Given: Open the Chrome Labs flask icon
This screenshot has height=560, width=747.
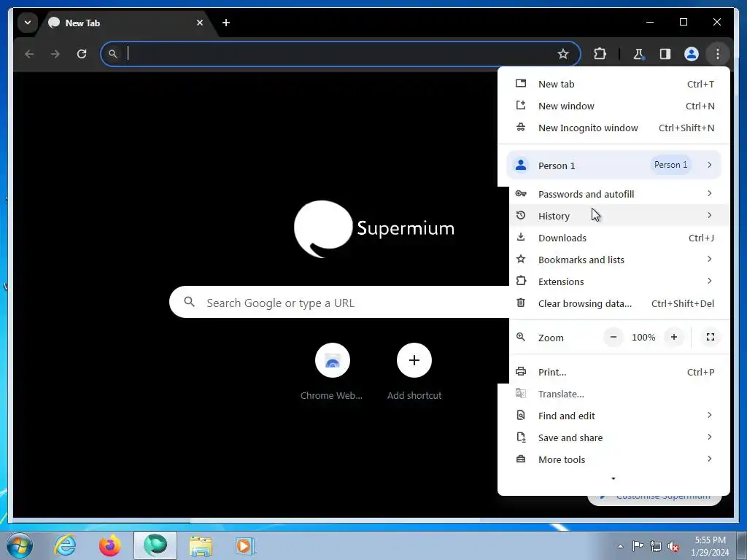Looking at the screenshot, I should pos(638,54).
